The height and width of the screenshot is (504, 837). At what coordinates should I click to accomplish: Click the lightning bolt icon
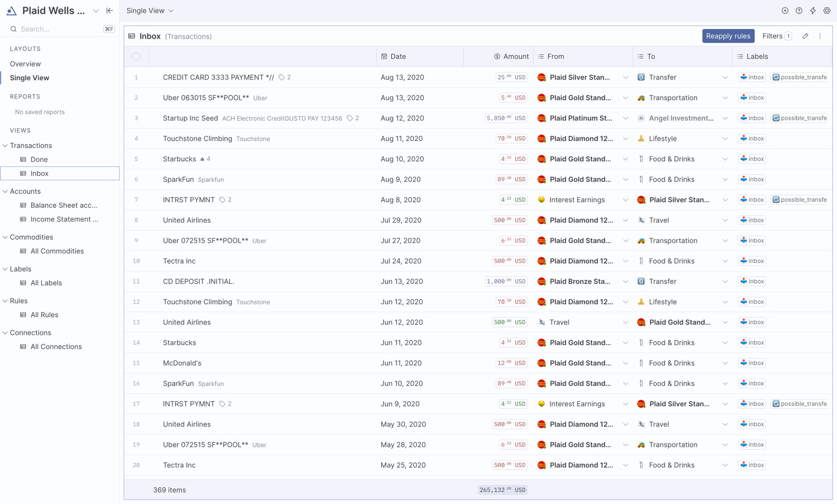tap(813, 10)
